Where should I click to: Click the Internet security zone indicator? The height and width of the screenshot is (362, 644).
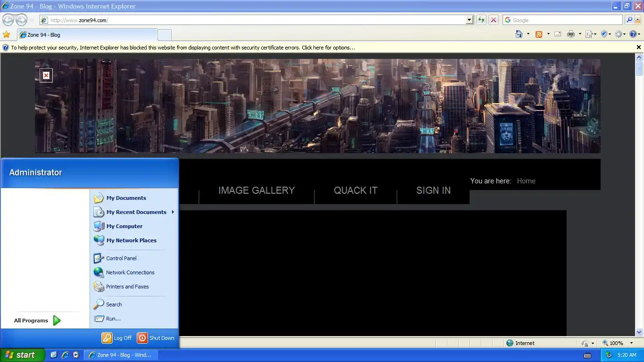point(520,343)
